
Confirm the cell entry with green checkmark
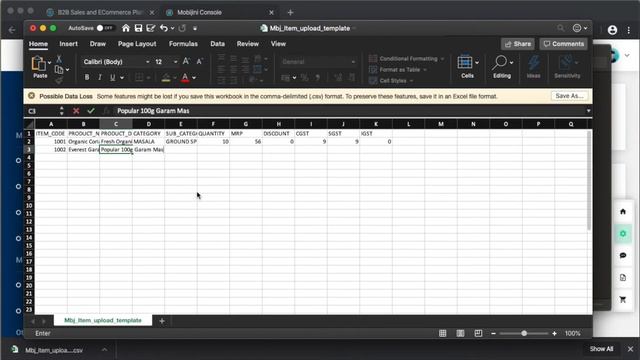click(91, 111)
